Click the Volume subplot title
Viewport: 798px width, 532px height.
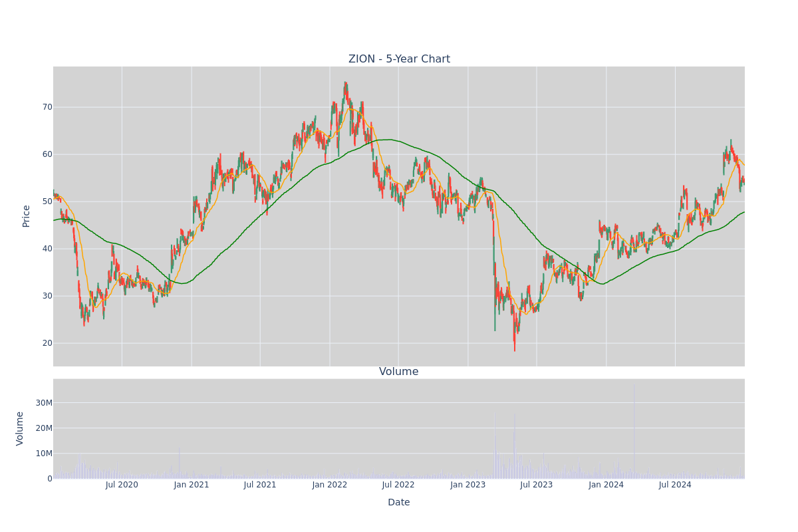click(399, 372)
